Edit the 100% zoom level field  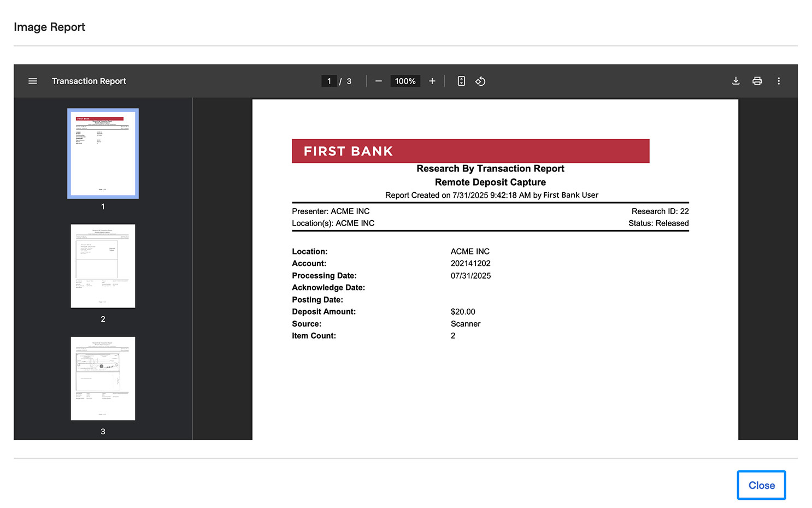405,81
